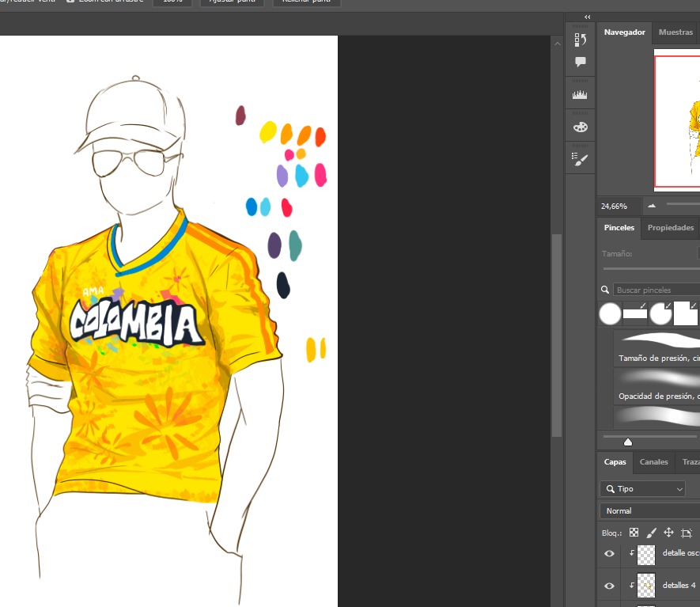The width and height of the screenshot is (700, 607).
Task: Select the 'detalle osc' layer thumbnail
Action: (x=646, y=554)
